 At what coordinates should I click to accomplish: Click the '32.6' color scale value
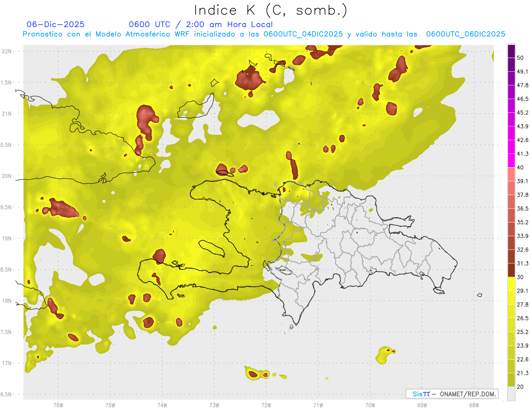[x=523, y=250]
